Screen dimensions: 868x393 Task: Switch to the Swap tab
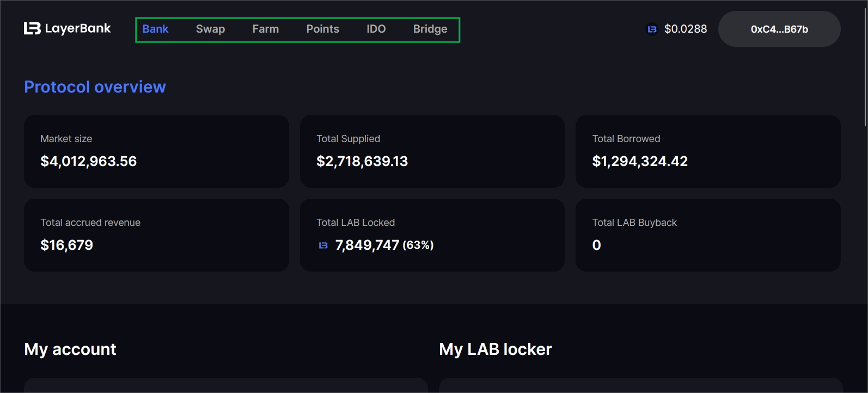[210, 29]
